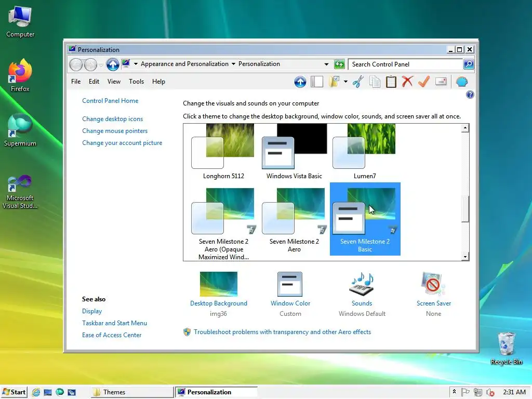
Task: Select the Longhorn 5112 theme
Action: pos(223,152)
